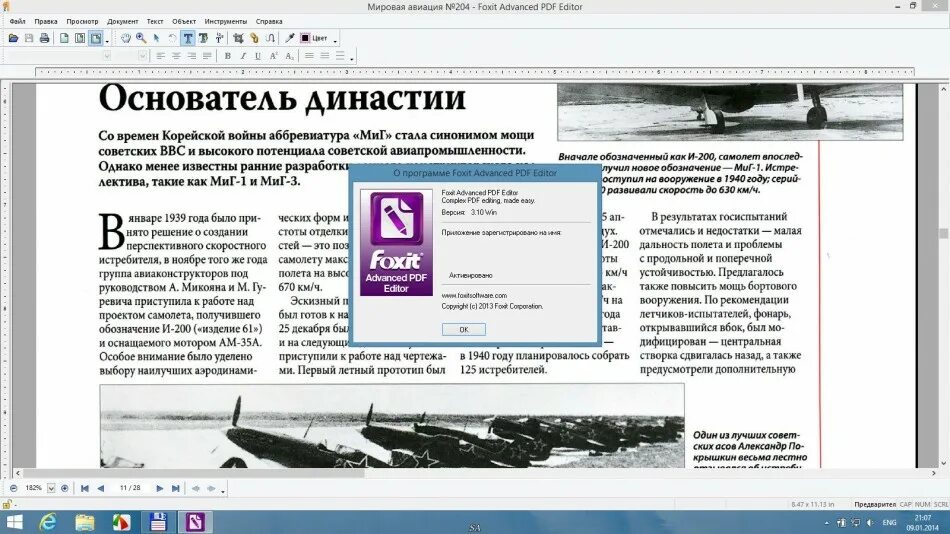The height and width of the screenshot is (534, 950).
Task: Click the black Цвет color swatch
Action: coord(305,38)
